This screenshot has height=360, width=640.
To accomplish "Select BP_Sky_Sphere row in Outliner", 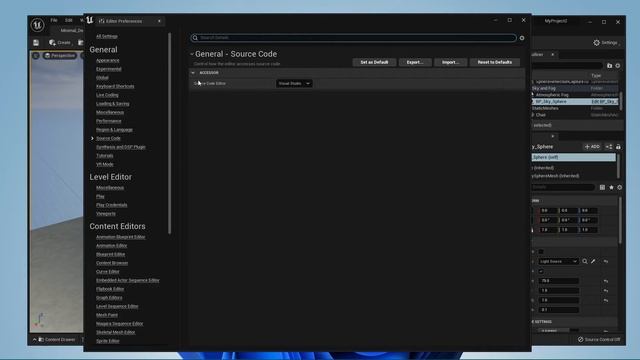I will pyautogui.click(x=575, y=102).
